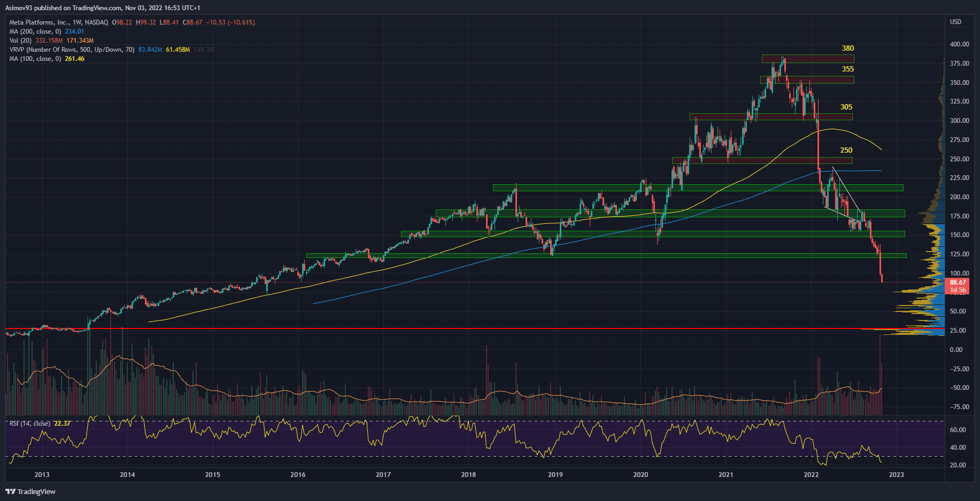Click the 400.00 price axis label
The height and width of the screenshot is (501, 980).
click(959, 44)
